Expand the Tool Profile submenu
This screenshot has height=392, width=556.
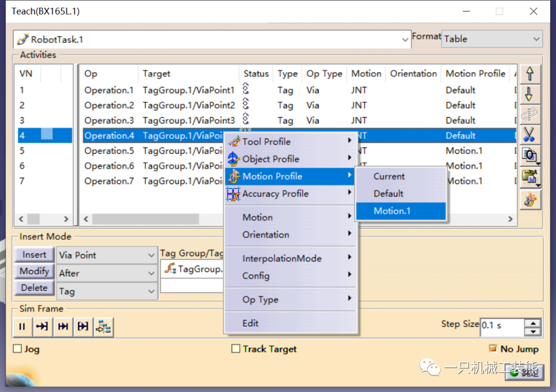pos(350,141)
